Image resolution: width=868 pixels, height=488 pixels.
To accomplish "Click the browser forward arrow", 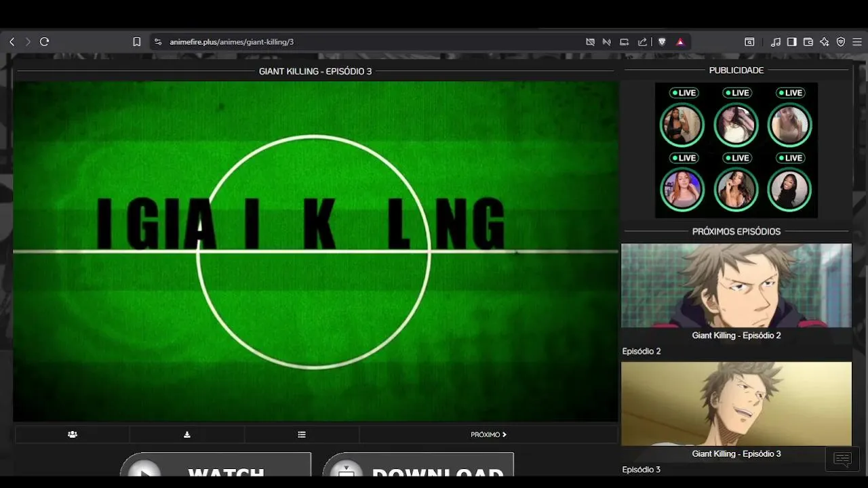I will (x=28, y=42).
